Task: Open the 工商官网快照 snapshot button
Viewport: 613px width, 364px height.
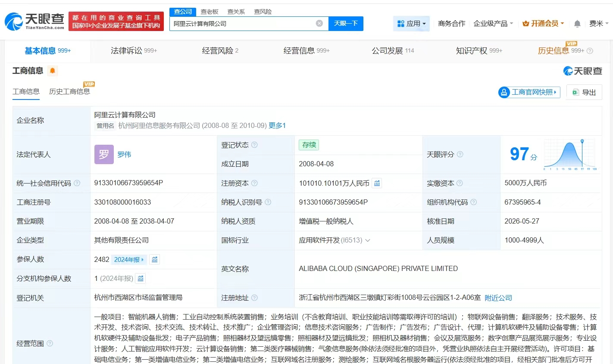Action: [x=529, y=92]
